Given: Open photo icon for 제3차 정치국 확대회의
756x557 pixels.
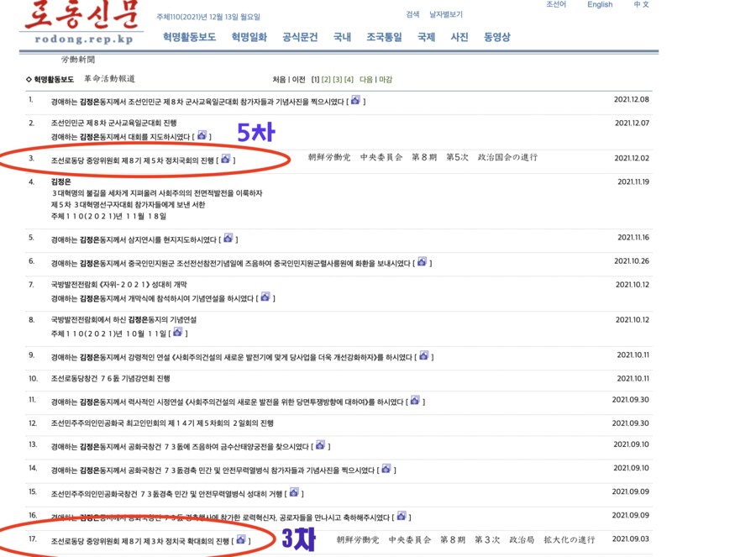Looking at the screenshot, I should [x=241, y=539].
